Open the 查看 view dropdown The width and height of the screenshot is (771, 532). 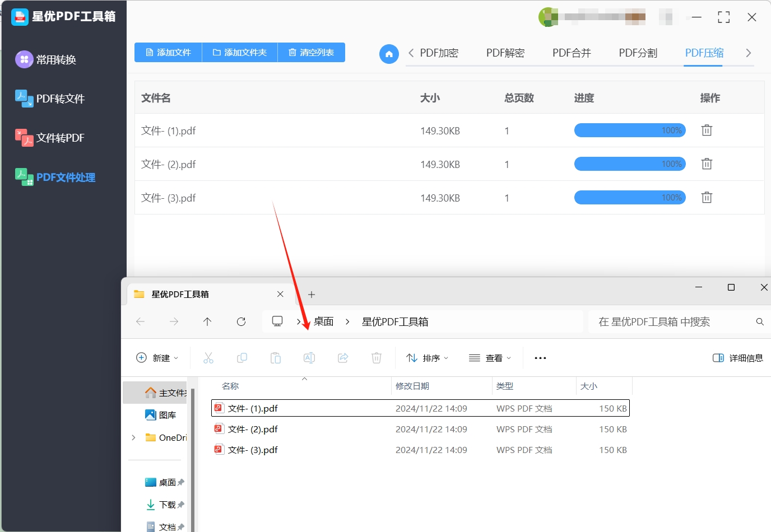click(490, 358)
